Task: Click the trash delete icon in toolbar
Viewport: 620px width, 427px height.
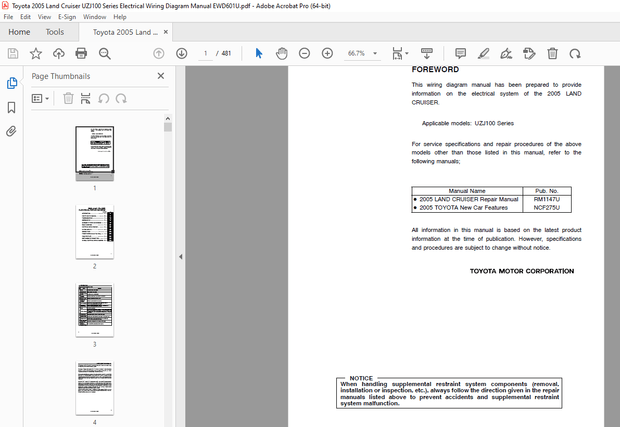Action: [553, 53]
